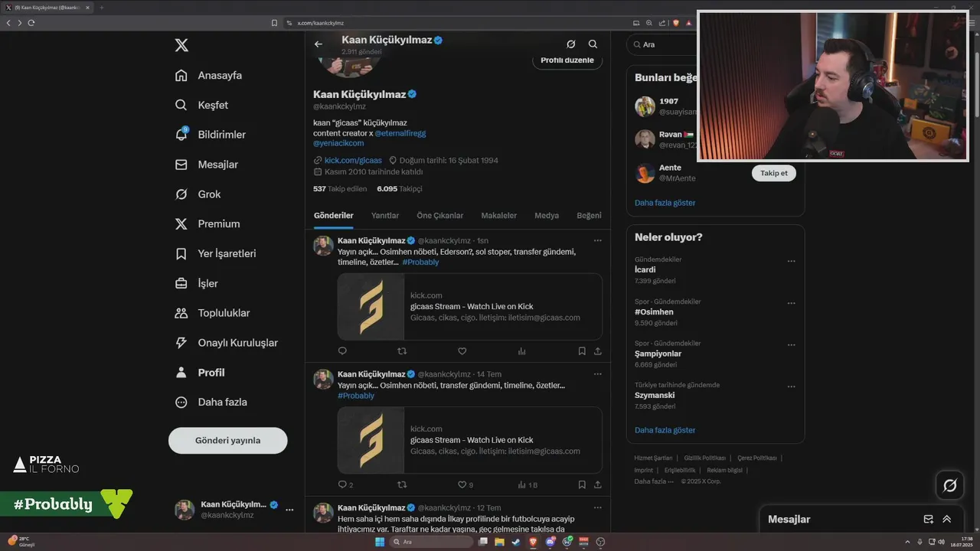Screen dimensions: 980x551
Task: Switch to the Yanıtlar tab
Action: click(x=385, y=216)
